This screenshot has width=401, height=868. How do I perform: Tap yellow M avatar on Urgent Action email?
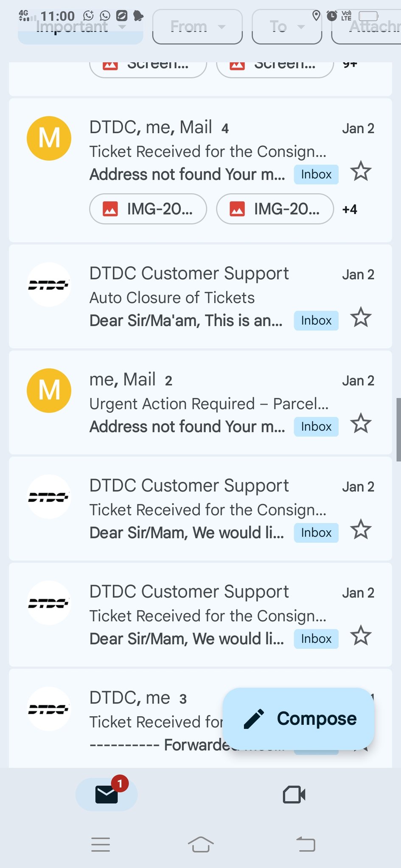coord(49,390)
